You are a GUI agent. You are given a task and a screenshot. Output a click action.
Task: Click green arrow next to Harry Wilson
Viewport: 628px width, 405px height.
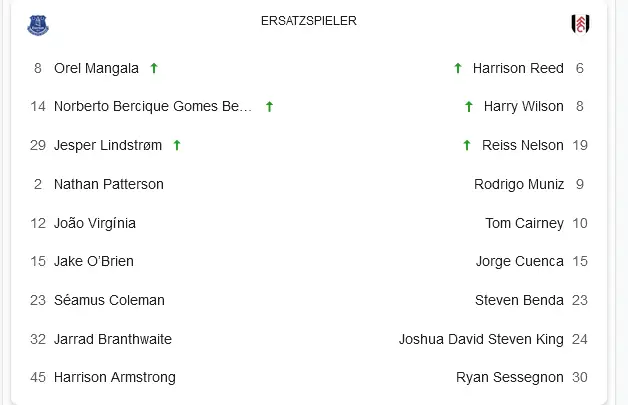coord(468,106)
